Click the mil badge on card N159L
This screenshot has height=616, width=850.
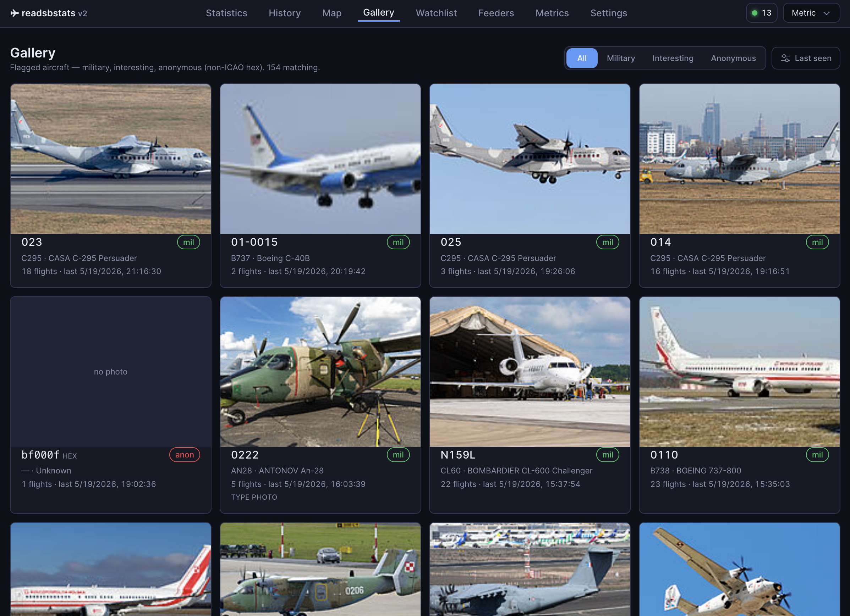608,455
